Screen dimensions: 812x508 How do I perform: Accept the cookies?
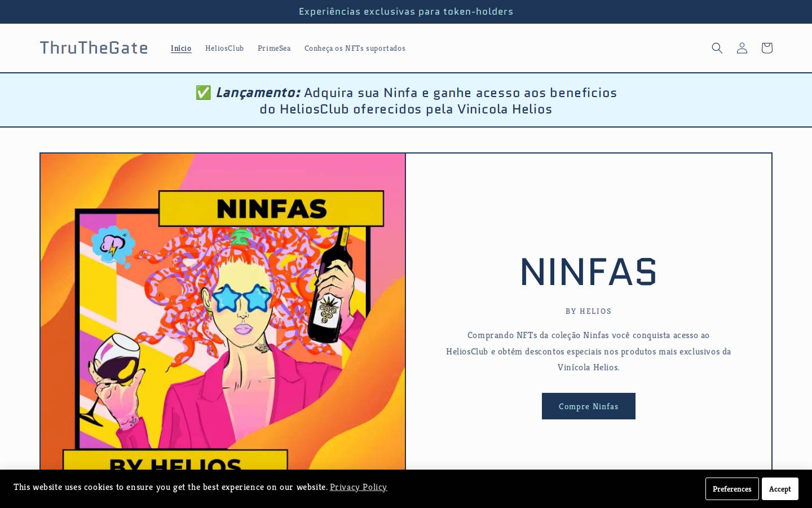coord(780,489)
